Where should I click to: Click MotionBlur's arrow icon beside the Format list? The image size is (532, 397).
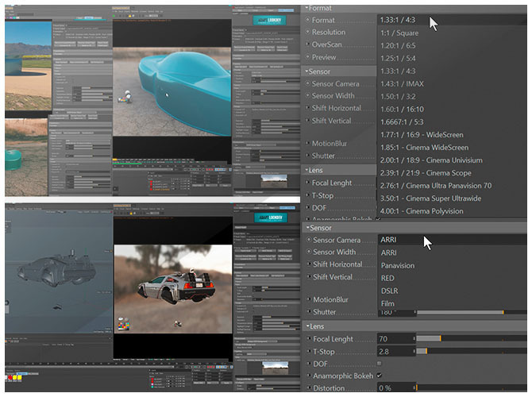click(x=307, y=143)
